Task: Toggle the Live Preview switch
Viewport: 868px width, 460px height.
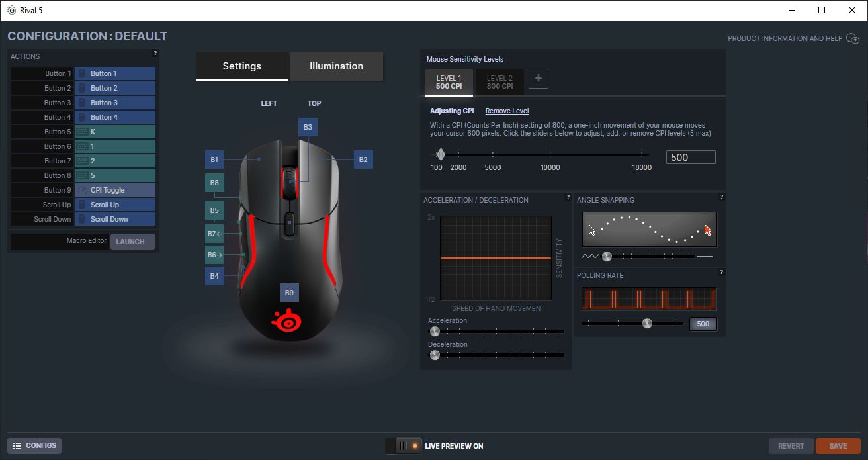Action: (x=404, y=446)
